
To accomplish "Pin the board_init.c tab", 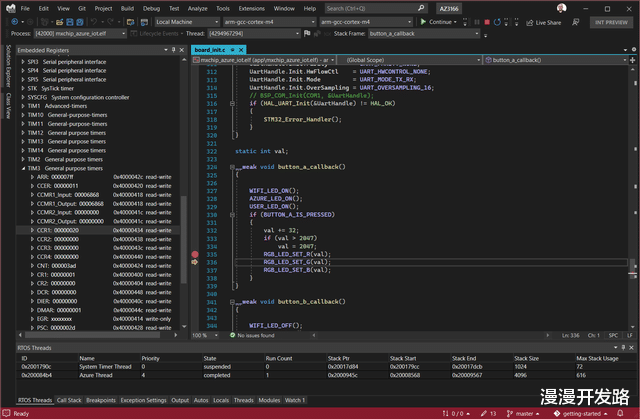I will point(233,50).
